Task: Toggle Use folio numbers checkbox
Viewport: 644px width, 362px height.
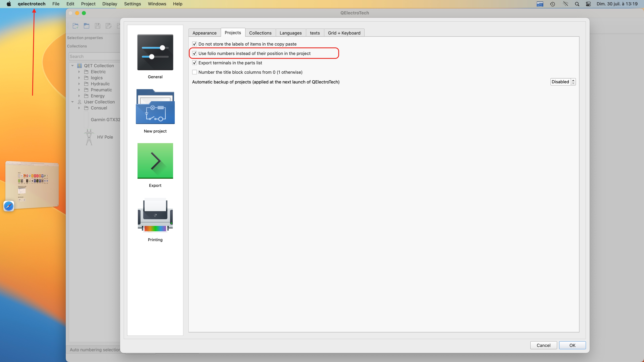Action: pyautogui.click(x=195, y=53)
